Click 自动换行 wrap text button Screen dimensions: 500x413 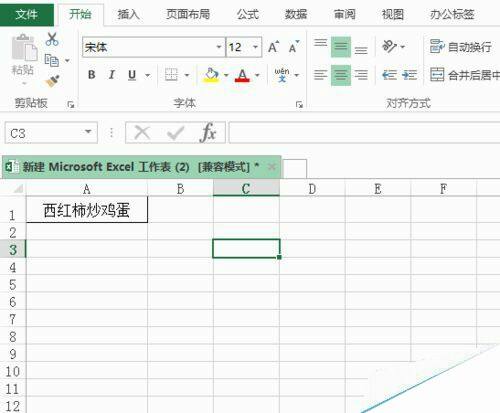point(460,47)
